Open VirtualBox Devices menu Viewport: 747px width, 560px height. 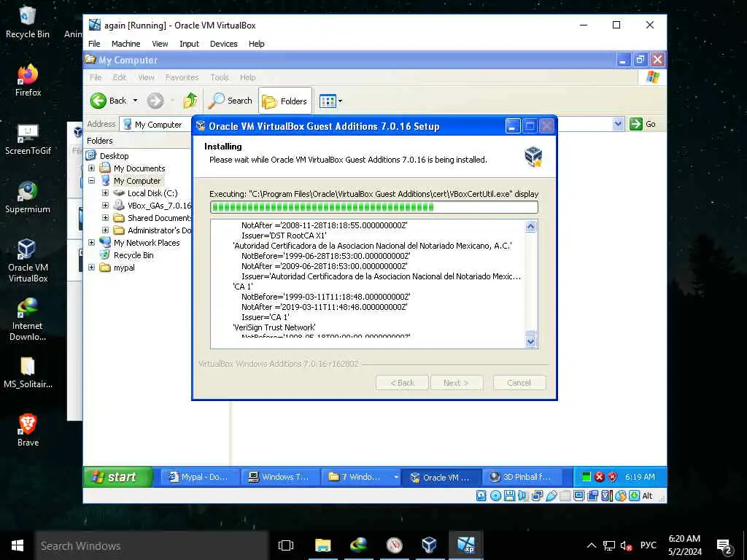(223, 44)
